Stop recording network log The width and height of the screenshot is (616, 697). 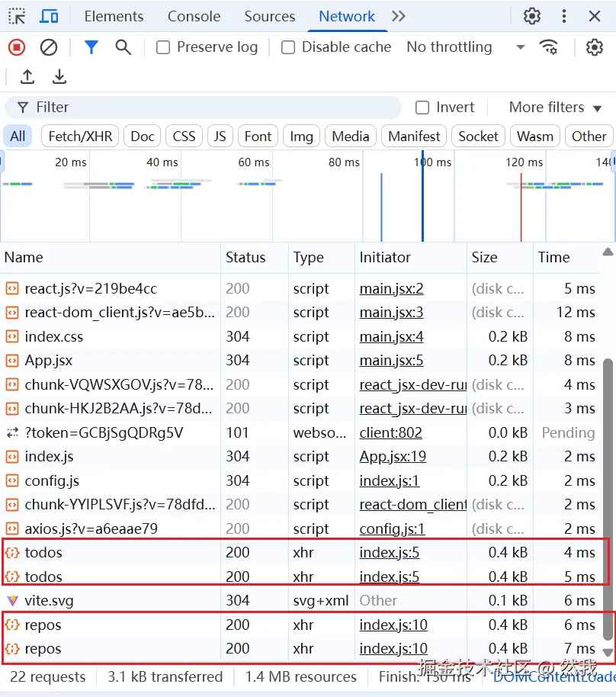[x=17, y=47]
